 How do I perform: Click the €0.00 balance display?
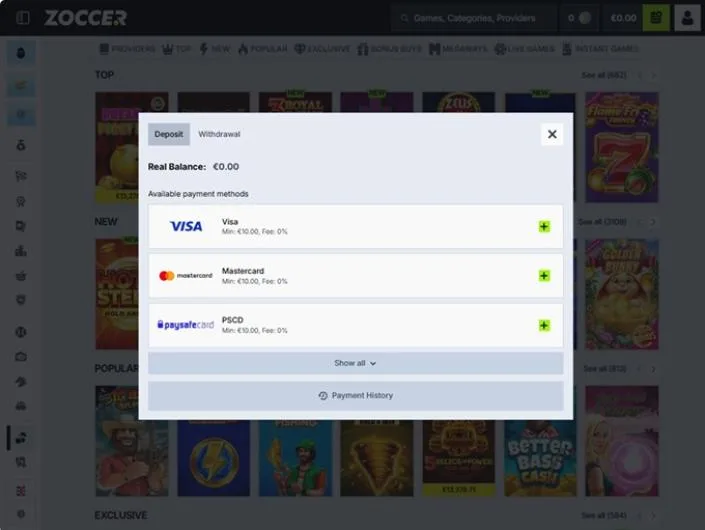[x=623, y=18]
